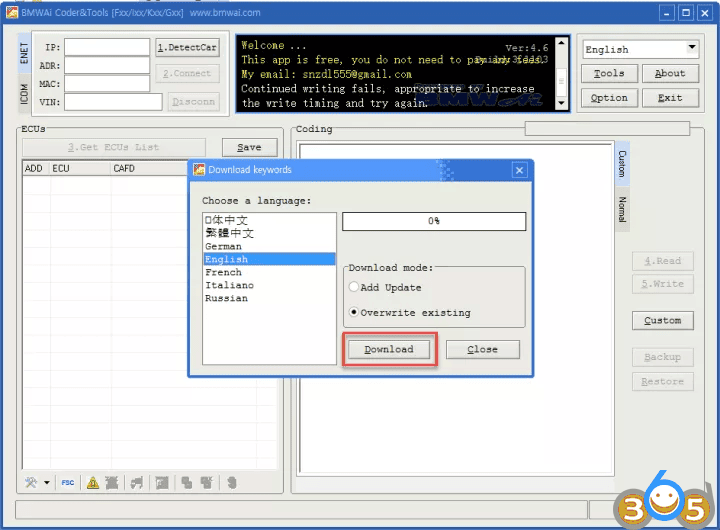Open the Option button

(609, 98)
